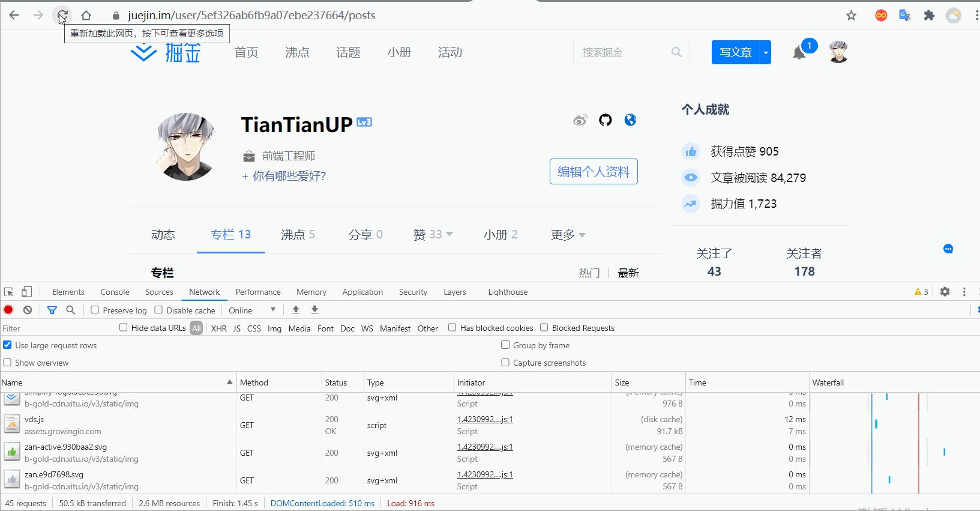Image resolution: width=980 pixels, height=511 pixels.
Task: Import HAR file with upload arrow
Action: pyautogui.click(x=296, y=310)
